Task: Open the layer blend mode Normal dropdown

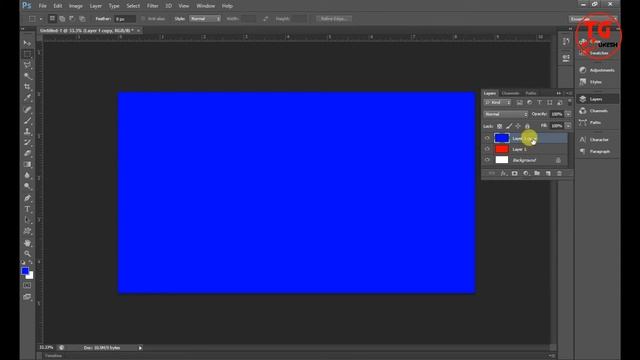Action: 506,114
